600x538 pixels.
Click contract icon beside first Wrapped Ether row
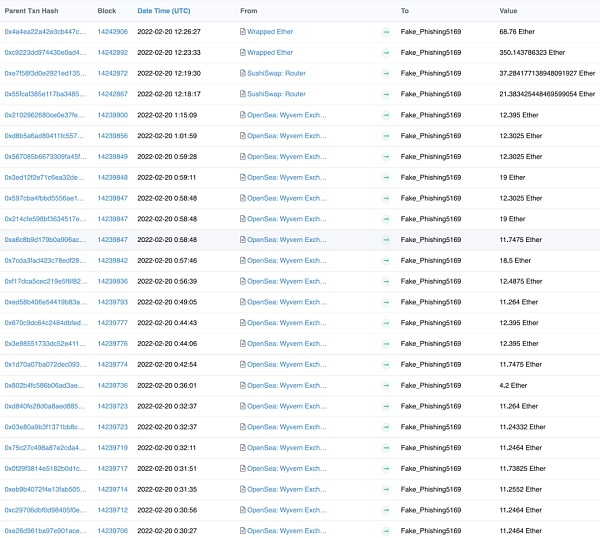243,32
